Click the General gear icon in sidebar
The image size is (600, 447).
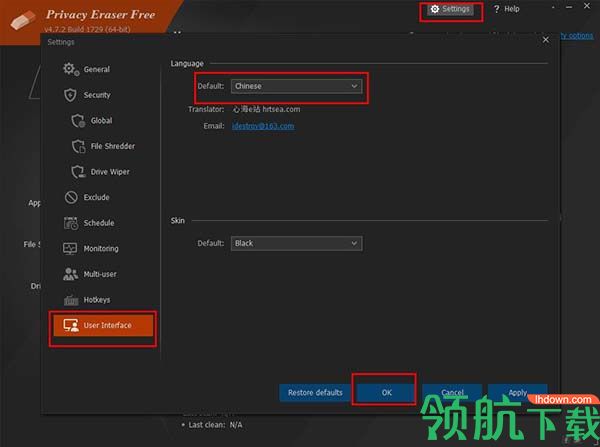(71, 69)
